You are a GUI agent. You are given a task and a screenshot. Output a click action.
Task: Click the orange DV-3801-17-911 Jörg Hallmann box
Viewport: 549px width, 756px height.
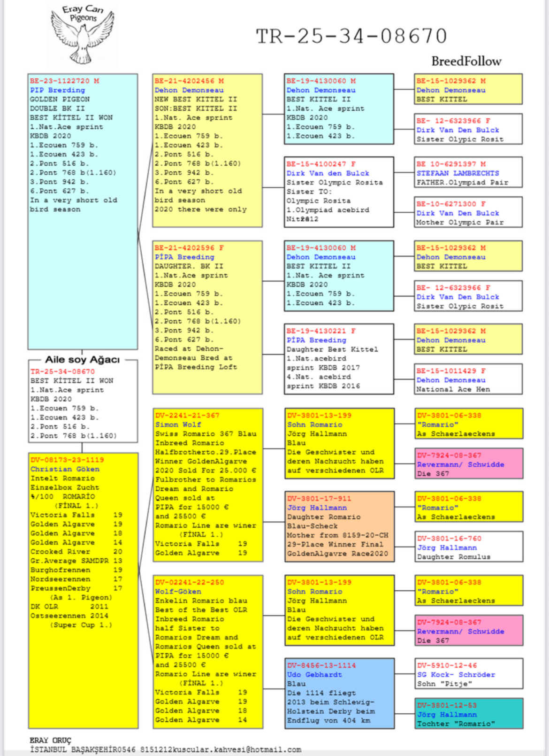click(339, 526)
